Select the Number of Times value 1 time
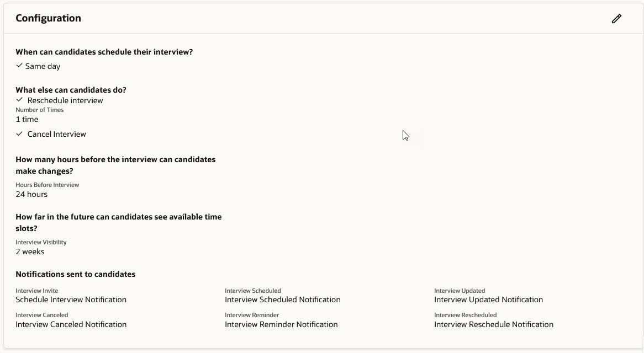 pos(27,119)
